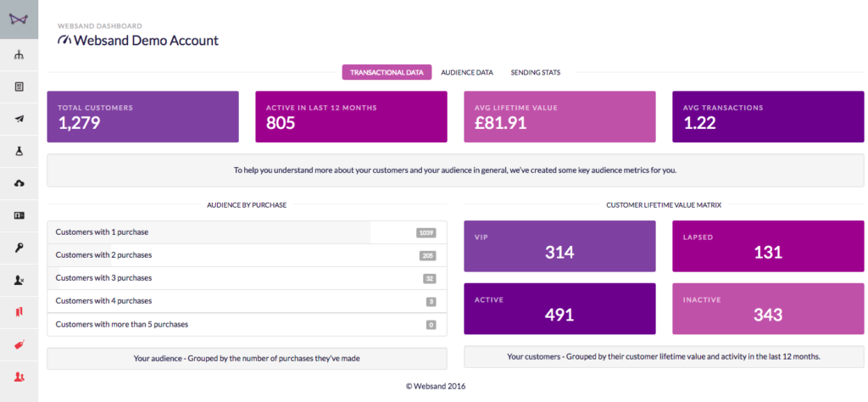Select the Transactional Data tab
The width and height of the screenshot is (868, 402).
point(387,73)
